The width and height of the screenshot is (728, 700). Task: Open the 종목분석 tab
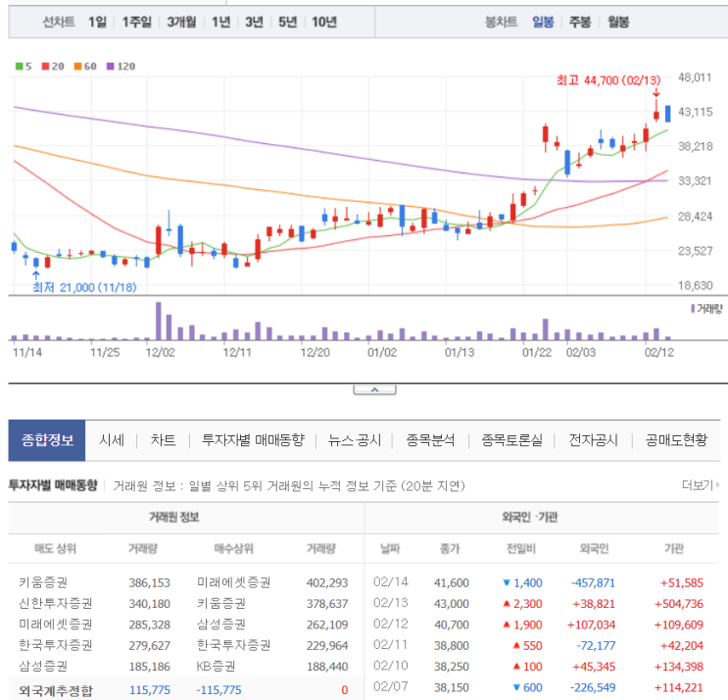pyautogui.click(x=430, y=440)
